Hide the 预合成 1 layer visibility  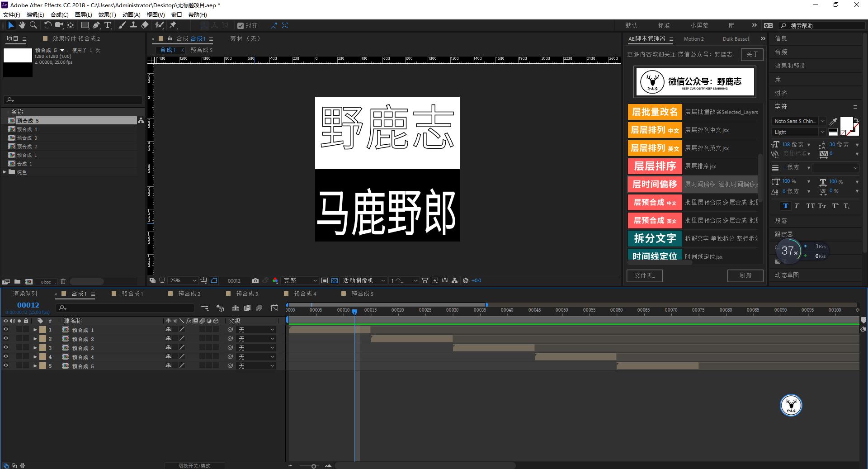(6, 330)
